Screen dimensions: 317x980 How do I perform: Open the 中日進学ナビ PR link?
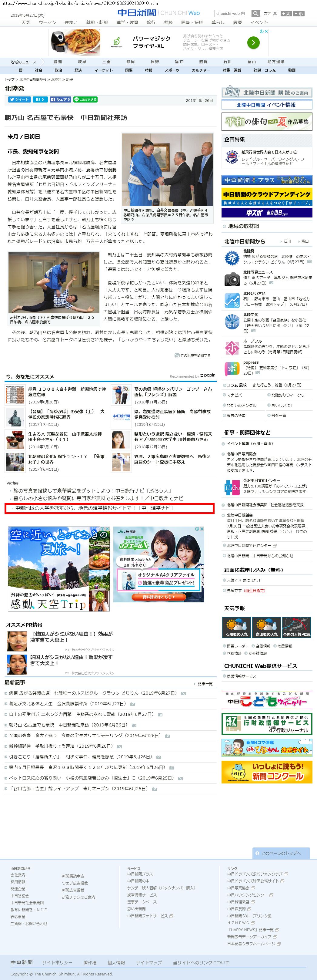94,508
